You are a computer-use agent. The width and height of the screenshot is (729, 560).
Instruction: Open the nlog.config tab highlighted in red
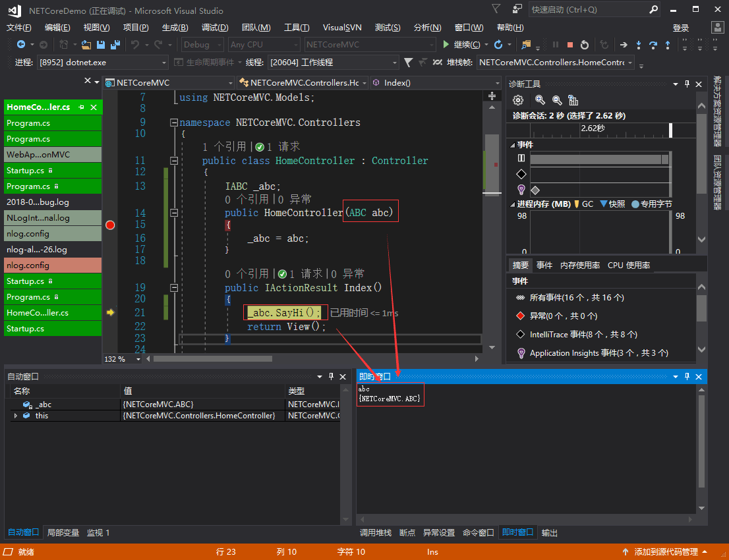[53, 266]
